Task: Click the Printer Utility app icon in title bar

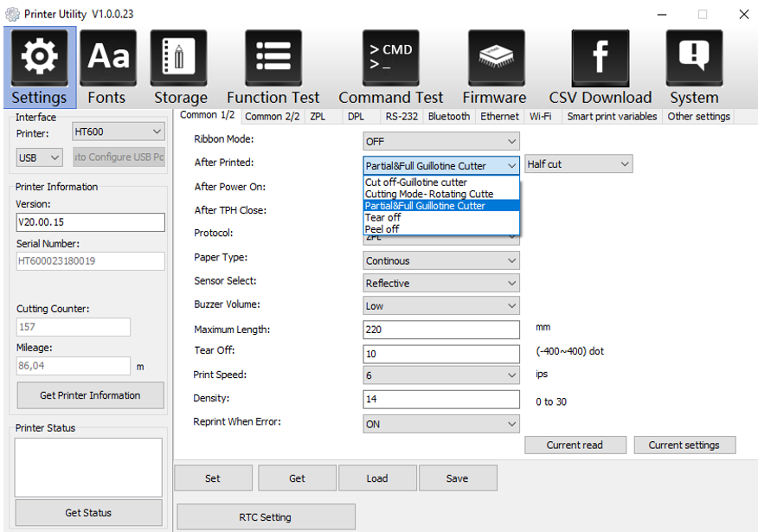Action: click(x=12, y=14)
